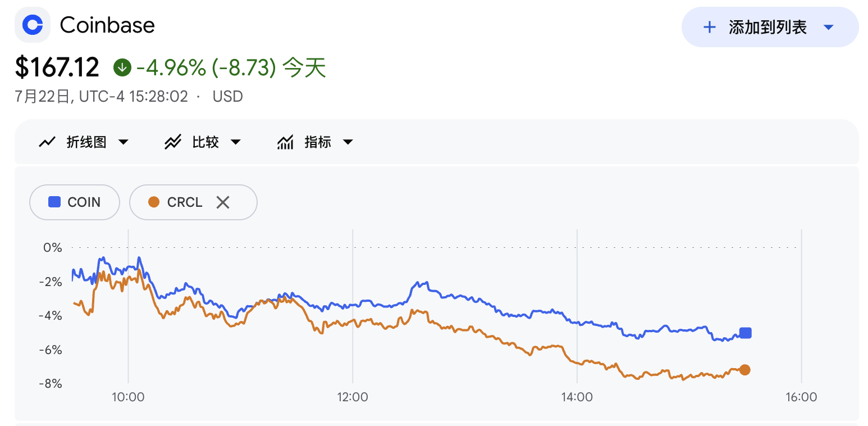The width and height of the screenshot is (868, 426).
Task: Click the blue COIN color square
Action: pyautogui.click(x=54, y=202)
